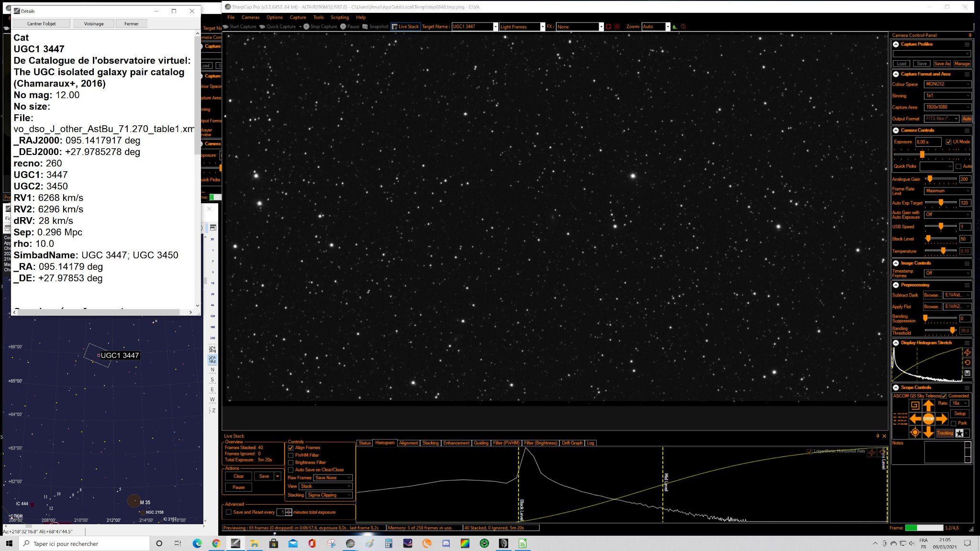Click the Z (zenith) direction icon in sky chart
This screenshot has height=551, width=980.
tap(212, 410)
